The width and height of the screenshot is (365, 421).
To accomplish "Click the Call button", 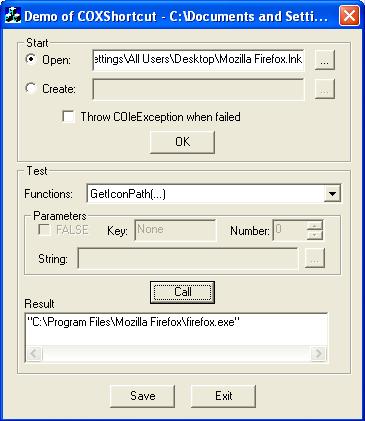I will [x=182, y=292].
